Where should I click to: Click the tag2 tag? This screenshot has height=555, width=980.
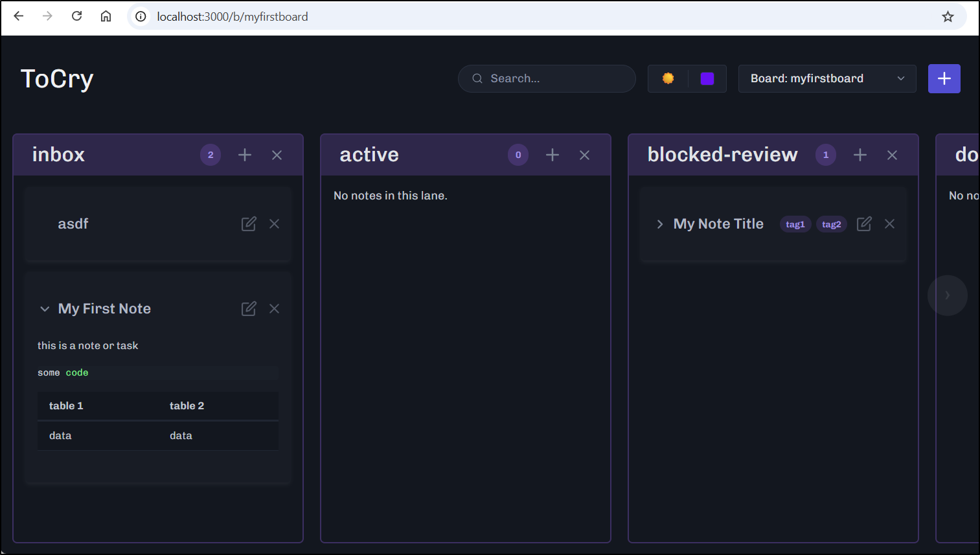pos(832,224)
